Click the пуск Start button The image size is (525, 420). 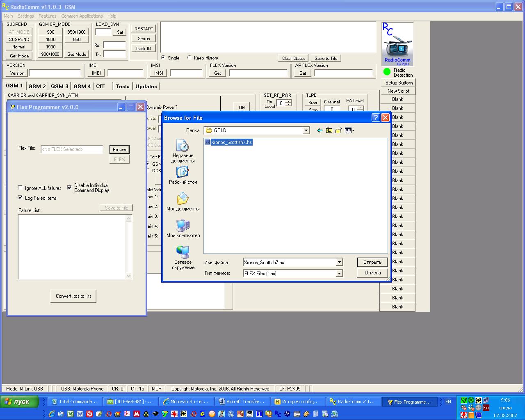click(x=19, y=402)
